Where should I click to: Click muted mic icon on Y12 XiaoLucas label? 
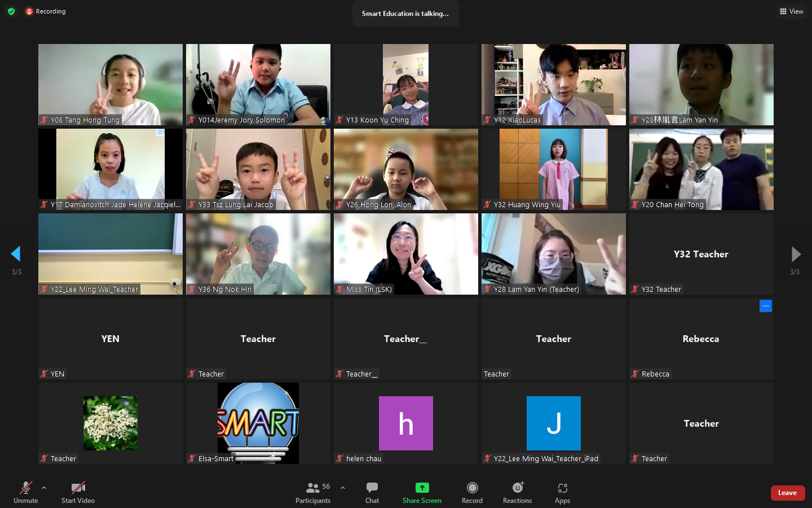tap(487, 120)
